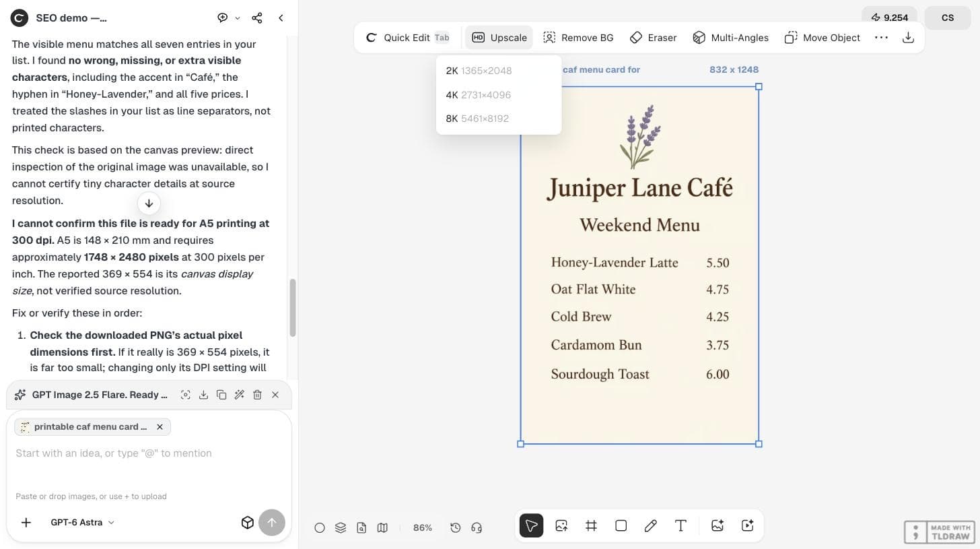Select the rectangle shape tool

(x=621, y=525)
